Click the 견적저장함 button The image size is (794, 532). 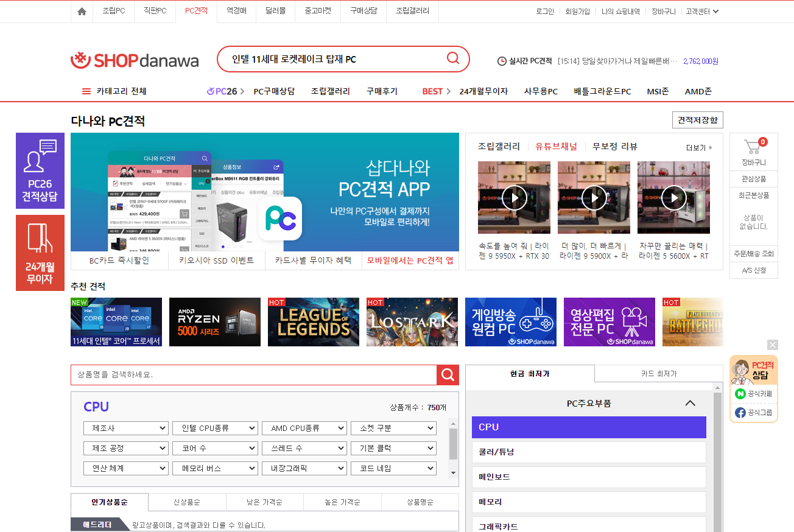coord(698,121)
